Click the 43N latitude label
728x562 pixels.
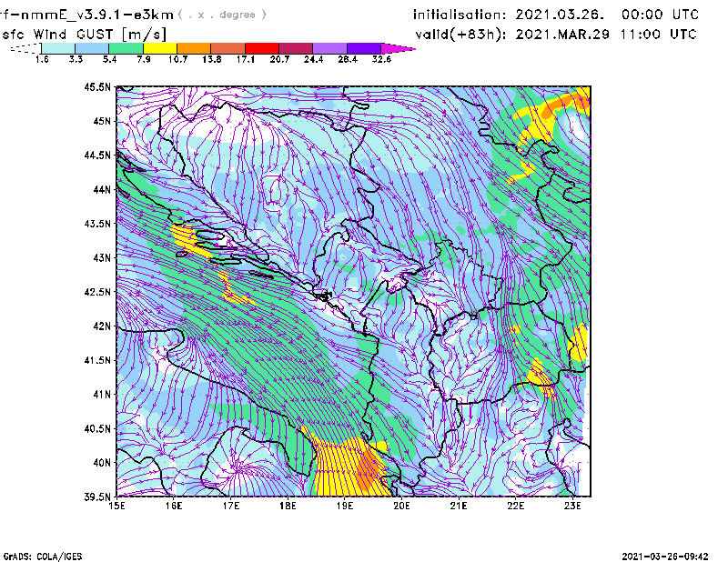(102, 257)
